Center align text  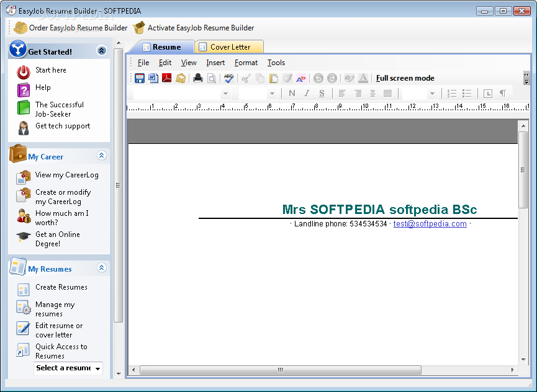click(372, 93)
